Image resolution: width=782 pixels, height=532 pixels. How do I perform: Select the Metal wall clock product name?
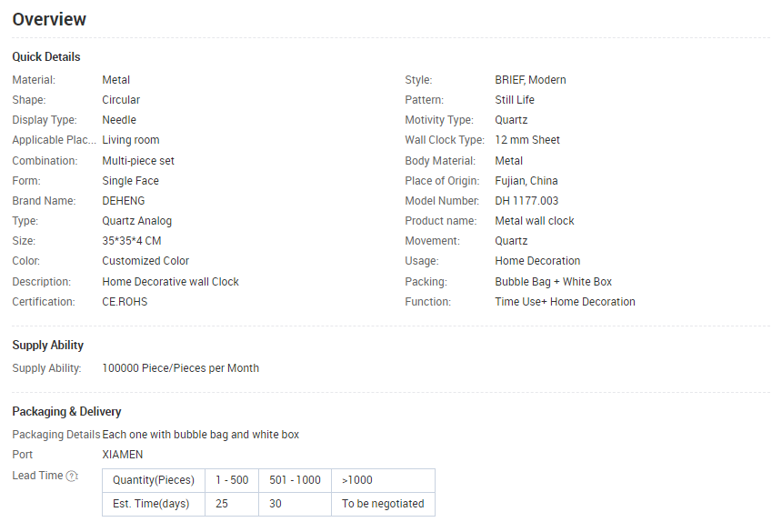click(534, 221)
